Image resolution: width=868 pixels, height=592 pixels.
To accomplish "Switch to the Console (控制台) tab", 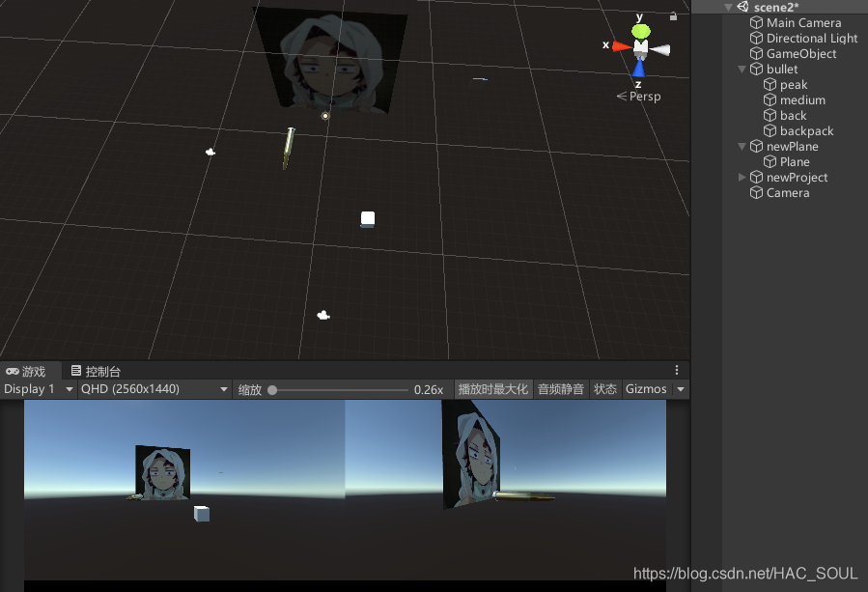I will (x=96, y=371).
